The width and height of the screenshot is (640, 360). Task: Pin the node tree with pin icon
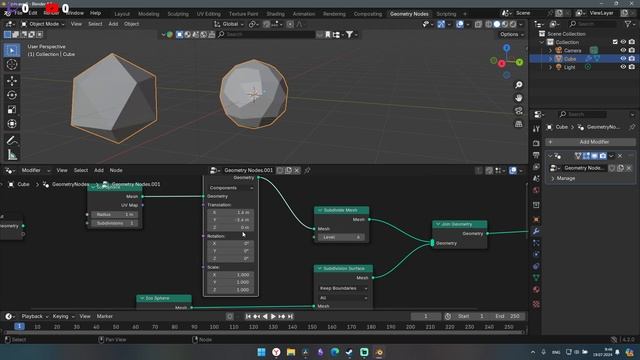[307, 170]
